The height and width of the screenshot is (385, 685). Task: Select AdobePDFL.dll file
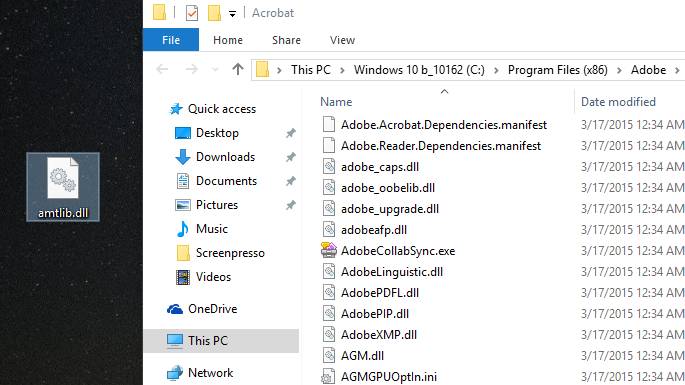(380, 293)
